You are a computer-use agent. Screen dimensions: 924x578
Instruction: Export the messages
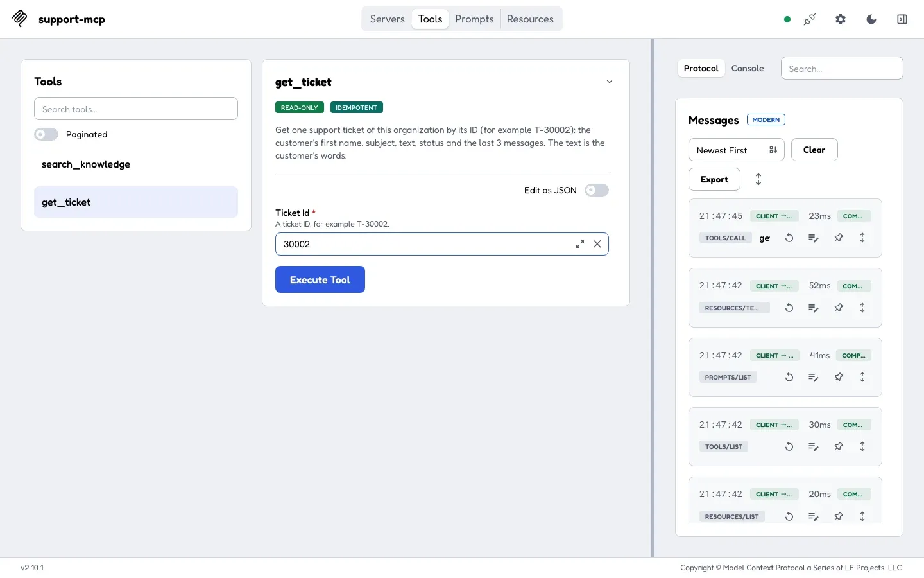pos(714,179)
